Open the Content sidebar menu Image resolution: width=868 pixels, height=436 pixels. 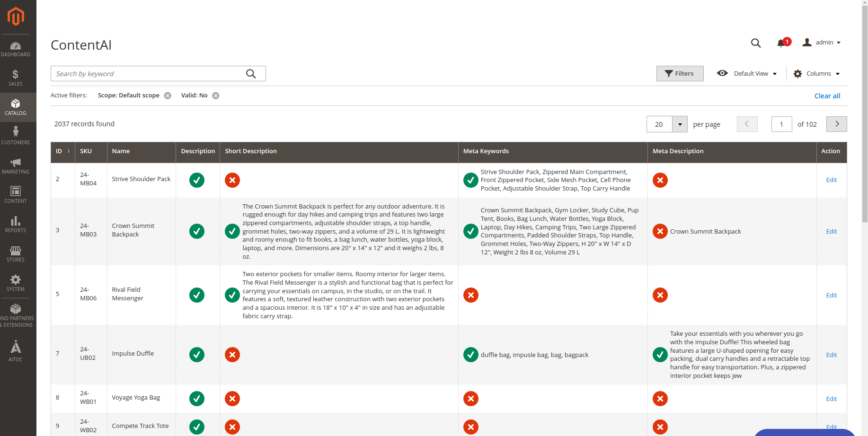coord(16,195)
